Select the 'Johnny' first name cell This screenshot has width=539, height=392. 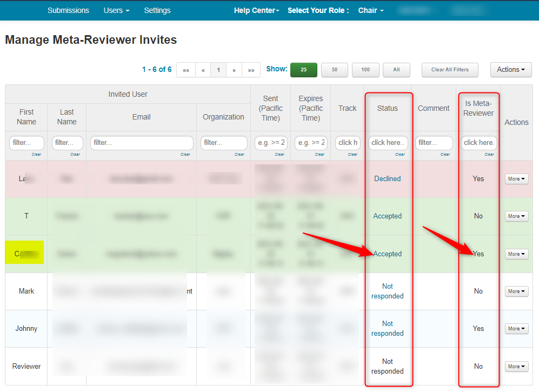(26, 328)
